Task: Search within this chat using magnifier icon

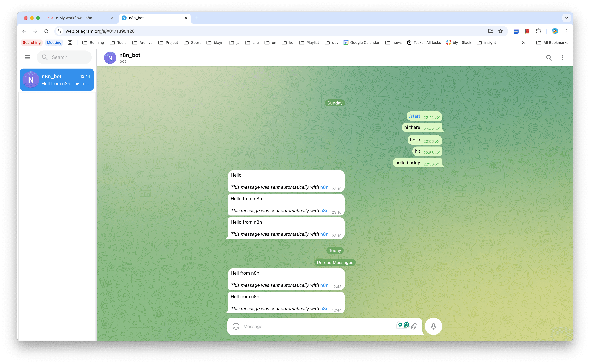Action: coord(549,58)
